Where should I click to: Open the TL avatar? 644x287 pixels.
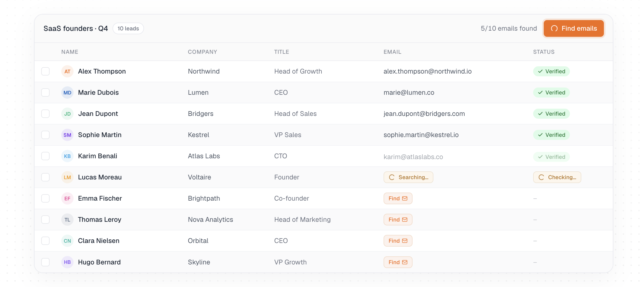click(x=67, y=220)
